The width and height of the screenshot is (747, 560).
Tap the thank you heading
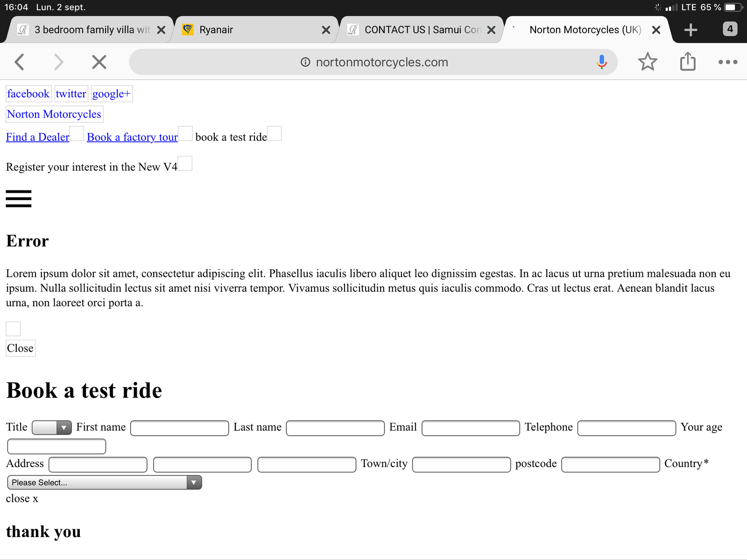coord(43,532)
